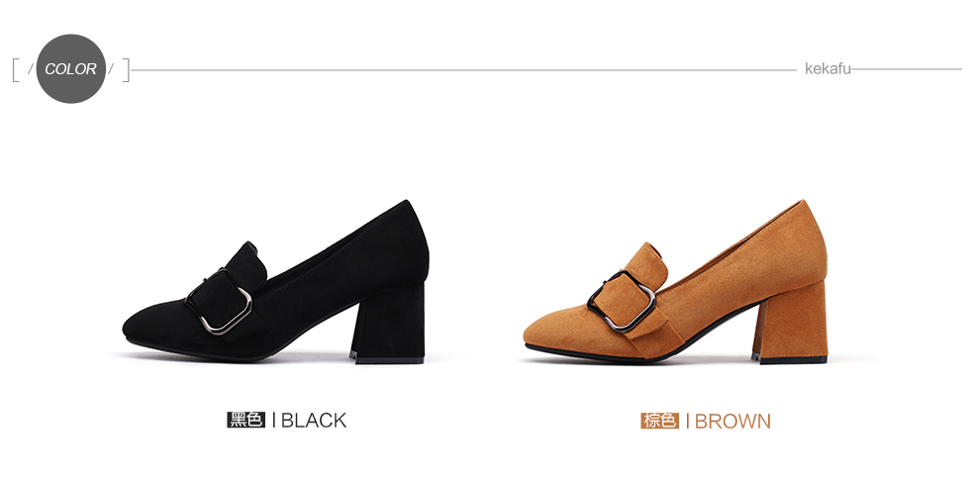
Task: Click the left bracket beside COLOR badge
Action: [x=16, y=70]
